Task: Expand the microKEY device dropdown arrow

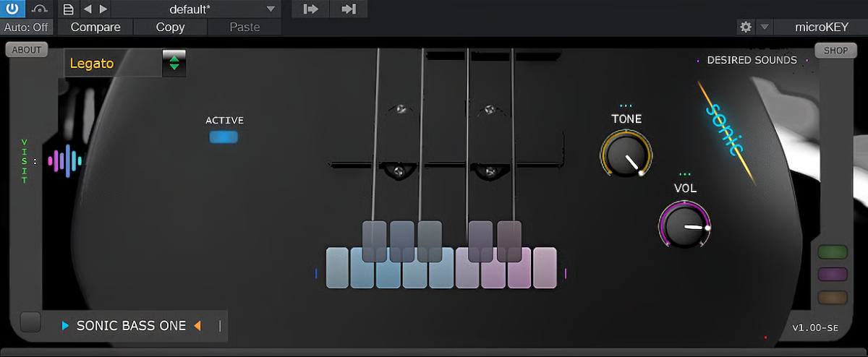Action: [765, 27]
